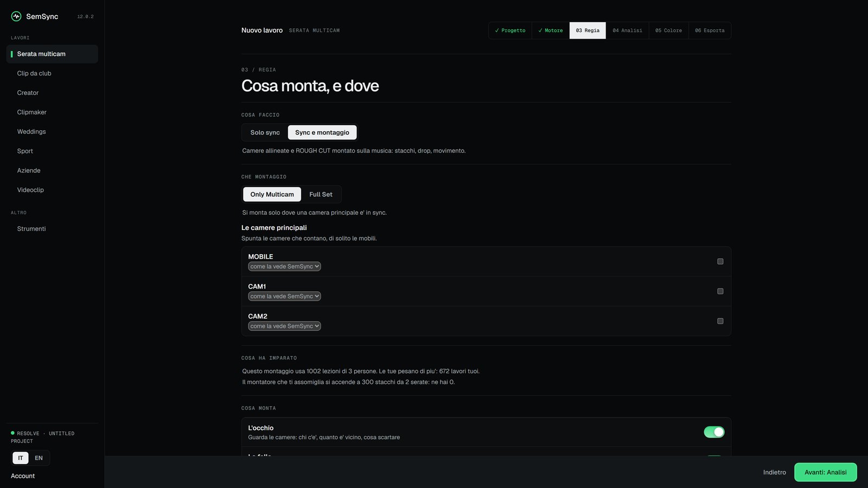Open the Sport job
The image size is (868, 488).
[52, 151]
